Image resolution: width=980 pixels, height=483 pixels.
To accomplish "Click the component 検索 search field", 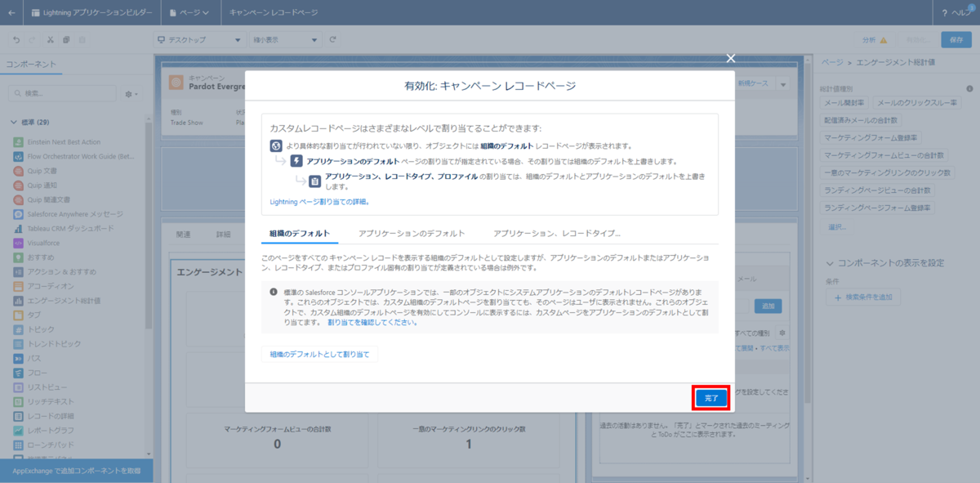I will pyautogui.click(x=61, y=94).
